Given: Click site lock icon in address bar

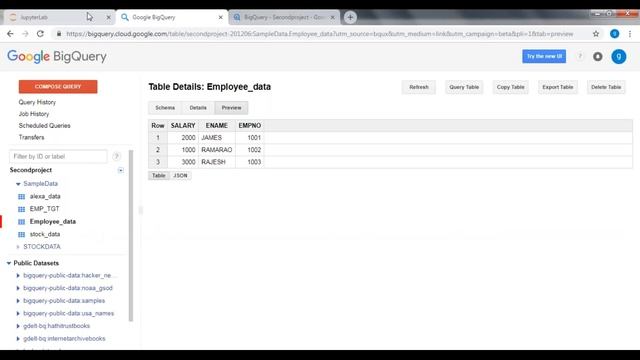Looking at the screenshot, I should pos(59,34).
